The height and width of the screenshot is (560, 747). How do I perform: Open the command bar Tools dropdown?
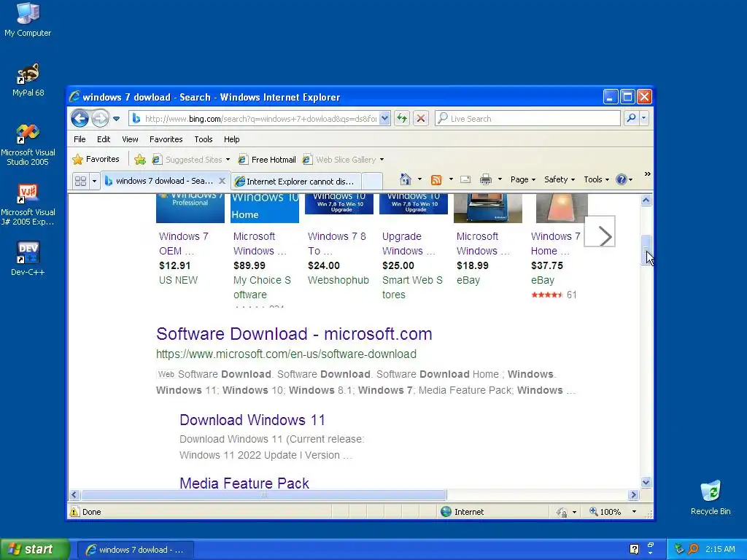click(x=596, y=179)
